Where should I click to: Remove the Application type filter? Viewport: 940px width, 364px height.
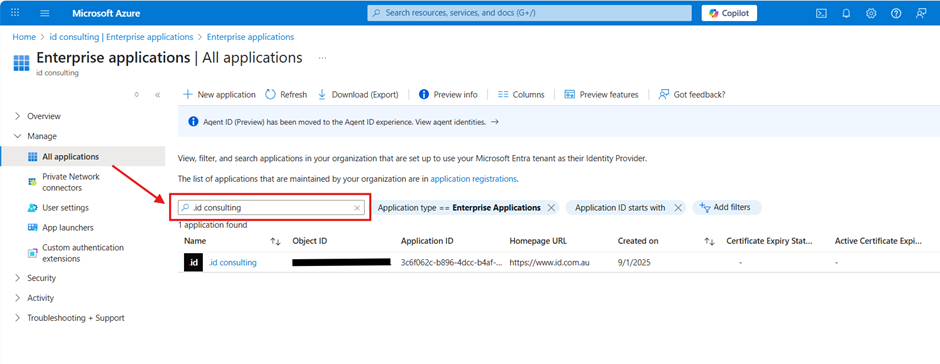[x=551, y=207]
